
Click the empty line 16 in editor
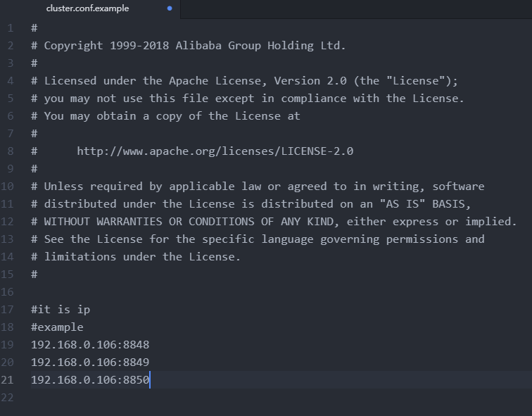pos(272,292)
